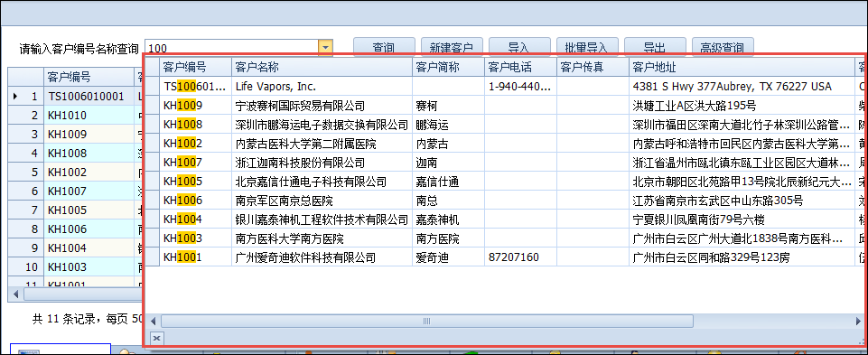Click the 批量导入 button
Image resolution: width=868 pixels, height=355 pixels.
(587, 47)
